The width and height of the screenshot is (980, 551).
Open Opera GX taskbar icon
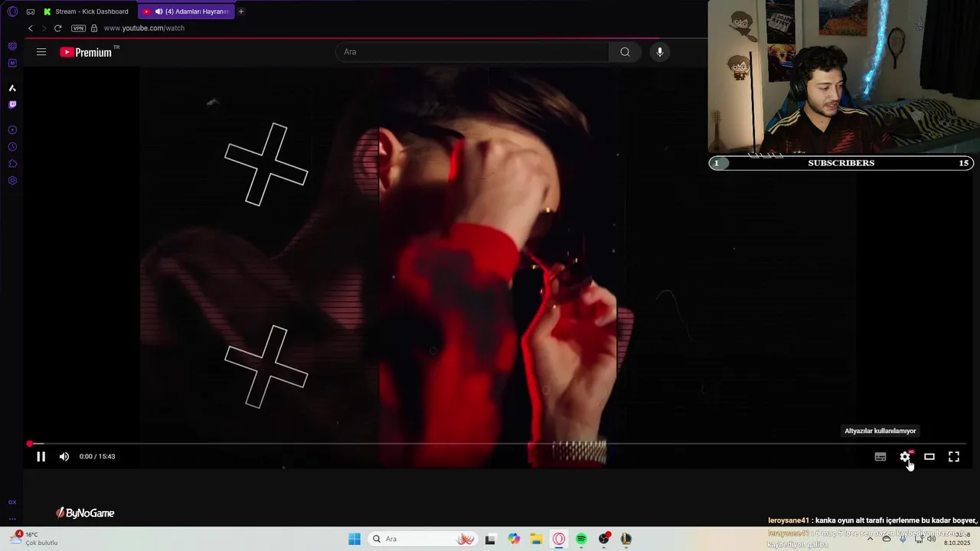click(x=559, y=539)
